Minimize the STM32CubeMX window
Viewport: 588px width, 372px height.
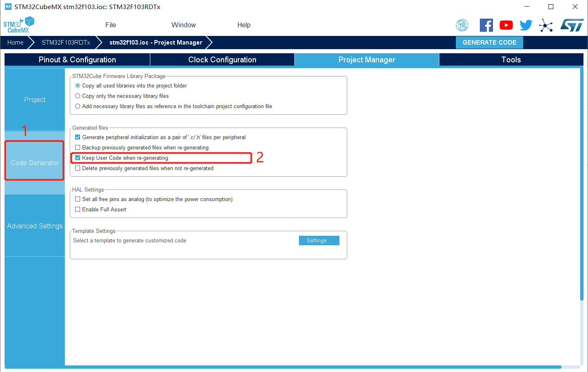coord(527,7)
